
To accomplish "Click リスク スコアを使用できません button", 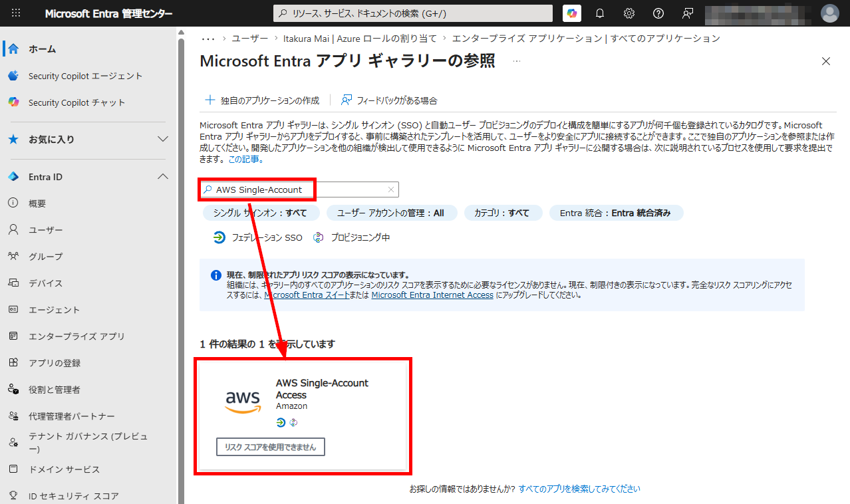I will click(x=271, y=447).
